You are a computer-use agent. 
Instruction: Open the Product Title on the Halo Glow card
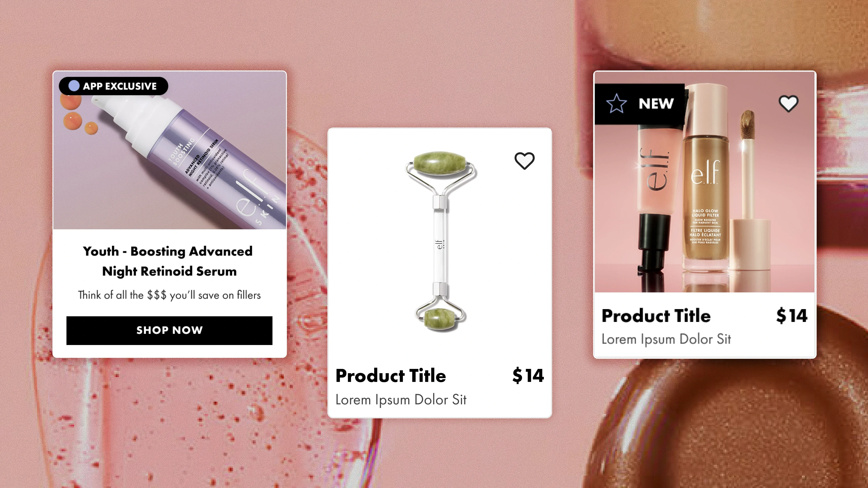(x=656, y=316)
